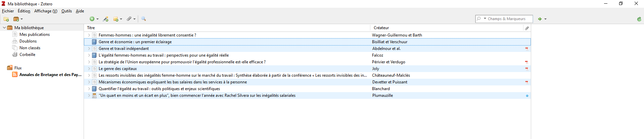The width and height of the screenshot is (644, 139).
Task: Click the Locate green arrow icon
Action: point(542,19)
